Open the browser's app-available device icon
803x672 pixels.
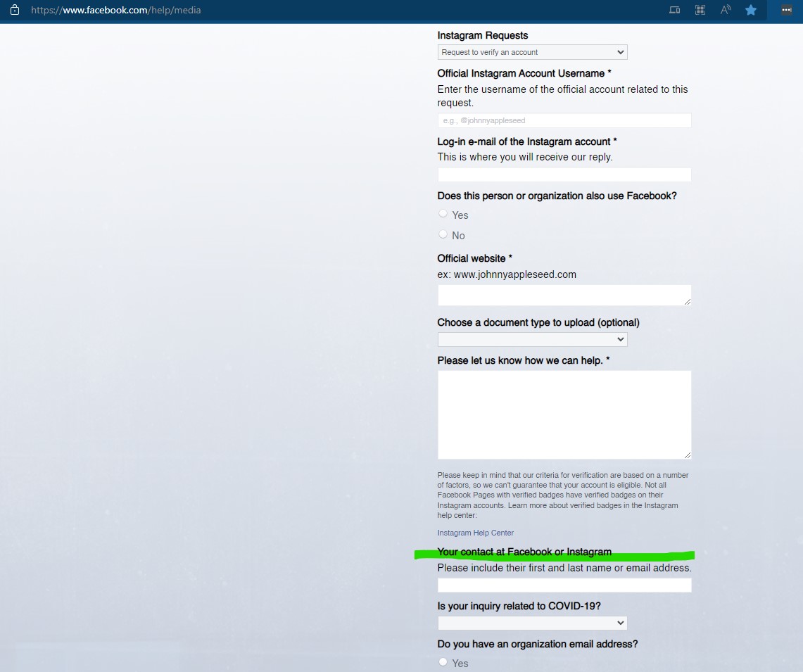pyautogui.click(x=674, y=10)
